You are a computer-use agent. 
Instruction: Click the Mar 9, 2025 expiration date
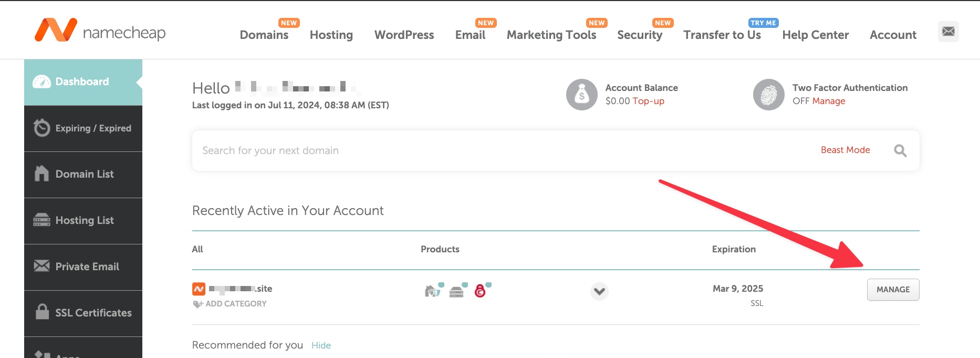738,289
